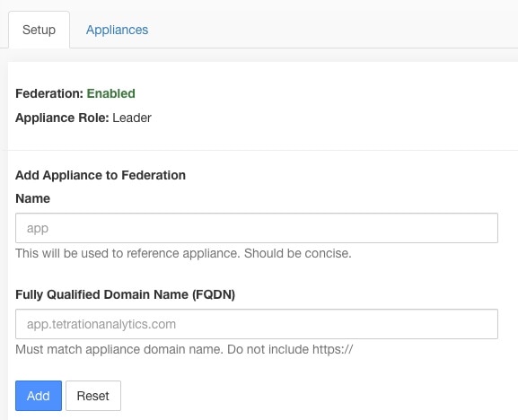Click the 'https://' text in FQDN hint
Image resolution: width=518 pixels, height=420 pixels.
333,349
